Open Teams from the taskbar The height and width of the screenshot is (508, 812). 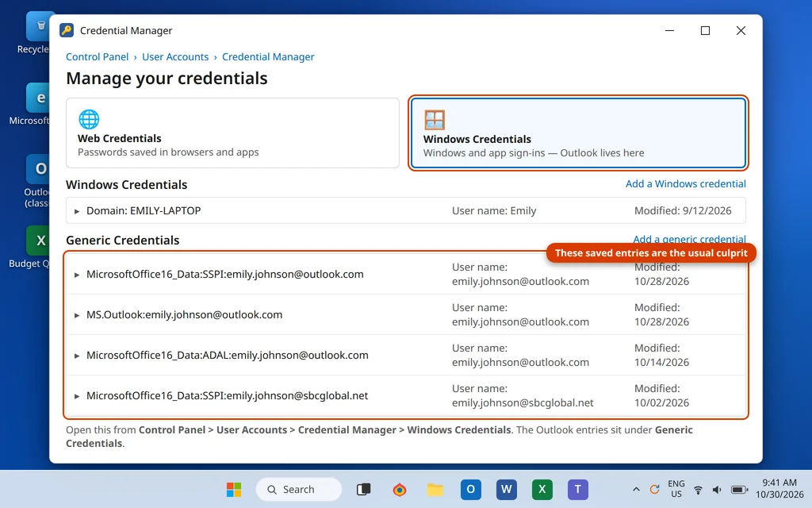pyautogui.click(x=578, y=489)
